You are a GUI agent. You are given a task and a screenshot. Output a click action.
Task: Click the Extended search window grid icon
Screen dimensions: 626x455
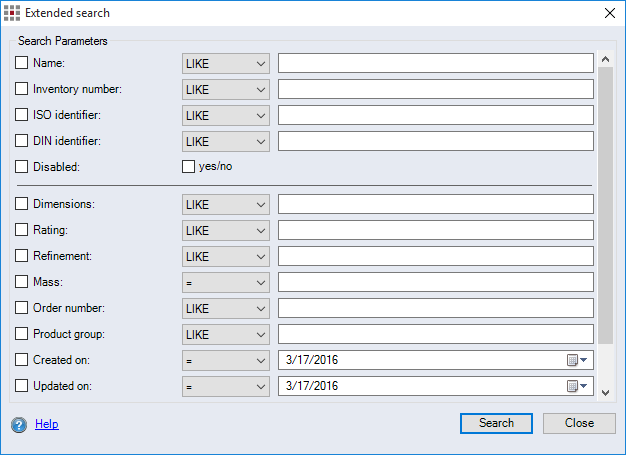coord(12,14)
